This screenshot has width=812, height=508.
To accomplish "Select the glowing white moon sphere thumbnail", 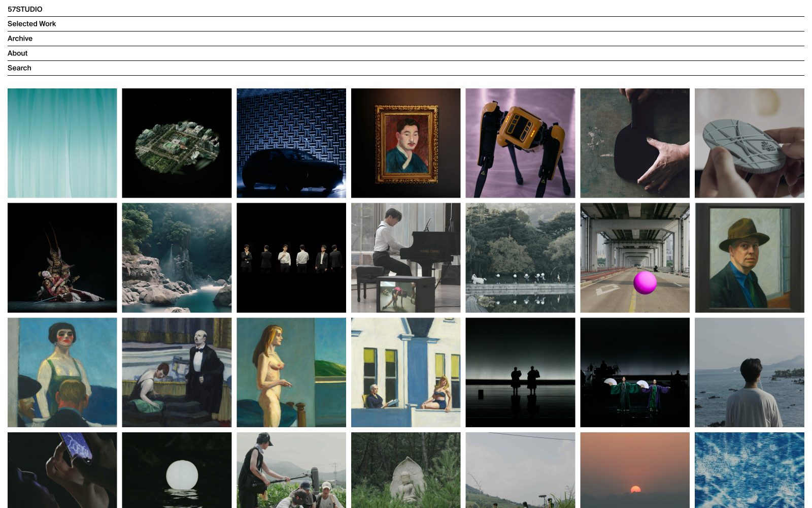I will [177, 470].
